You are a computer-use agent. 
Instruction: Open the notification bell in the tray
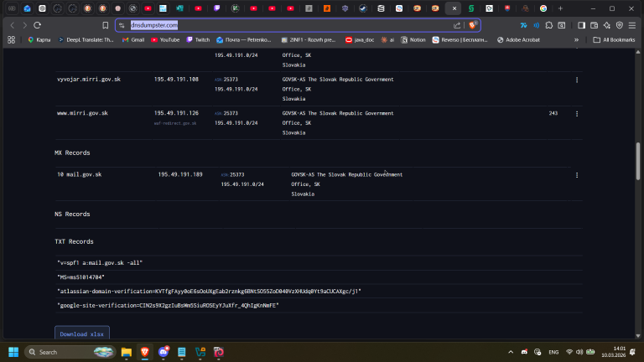pyautogui.click(x=632, y=352)
